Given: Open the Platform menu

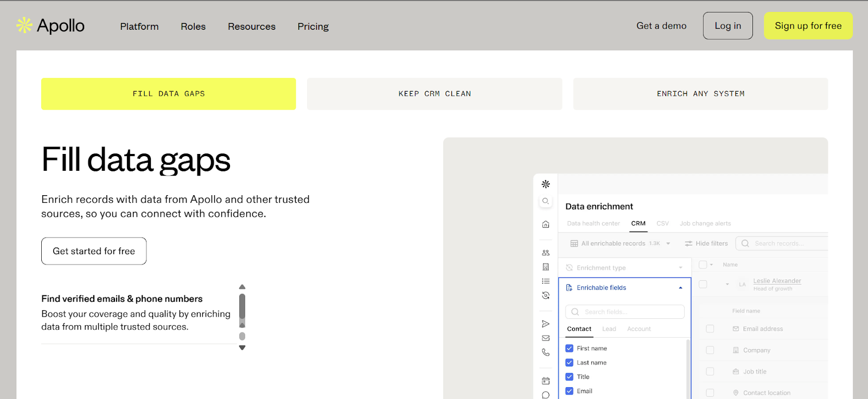Looking at the screenshot, I should click(139, 27).
